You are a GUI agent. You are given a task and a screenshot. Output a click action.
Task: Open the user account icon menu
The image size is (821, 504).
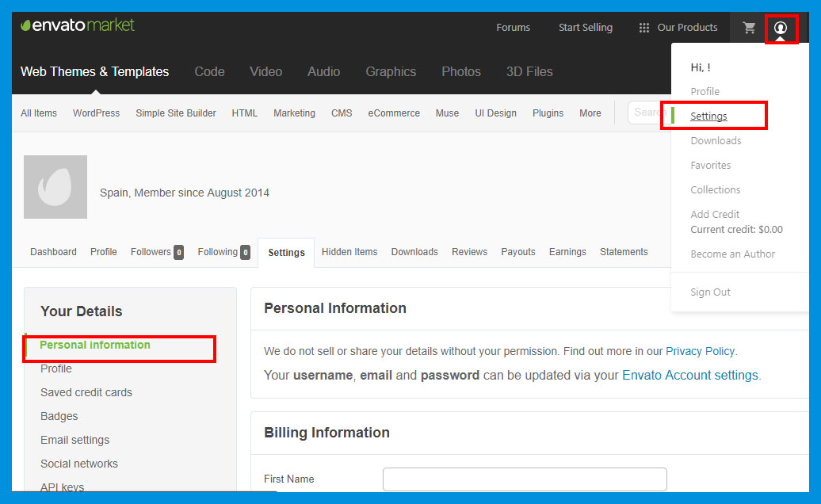point(780,28)
